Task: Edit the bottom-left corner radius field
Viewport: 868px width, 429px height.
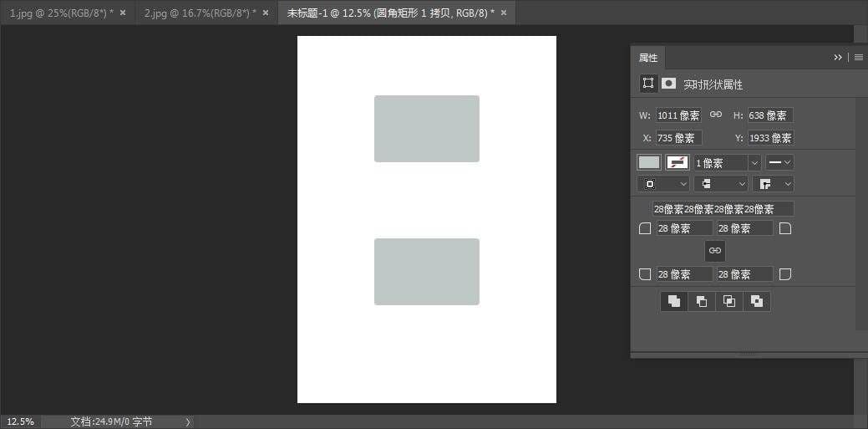Action: [x=685, y=273]
